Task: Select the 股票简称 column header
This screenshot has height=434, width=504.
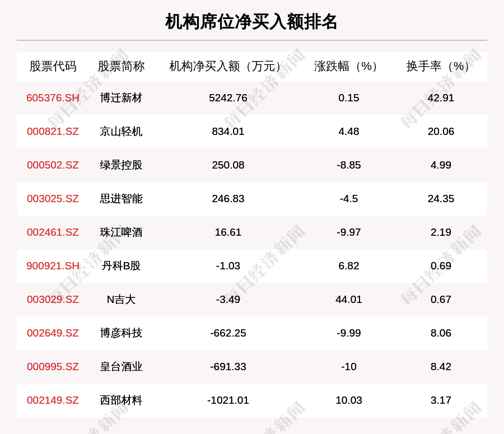Action: click(121, 66)
